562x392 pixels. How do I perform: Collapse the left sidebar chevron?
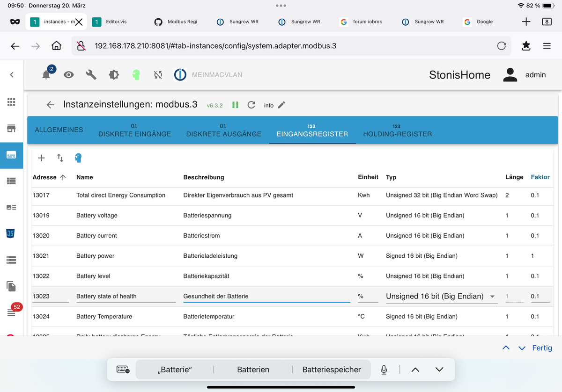pos(12,75)
